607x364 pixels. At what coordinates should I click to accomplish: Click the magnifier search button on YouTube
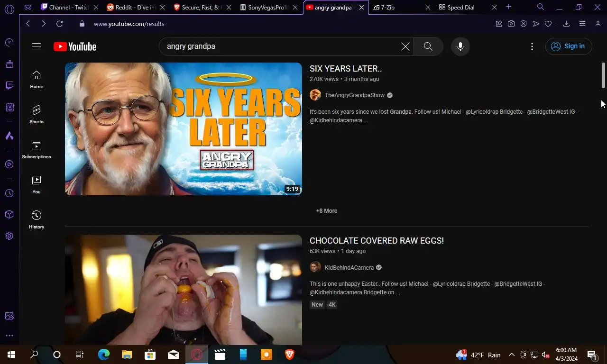(x=428, y=46)
